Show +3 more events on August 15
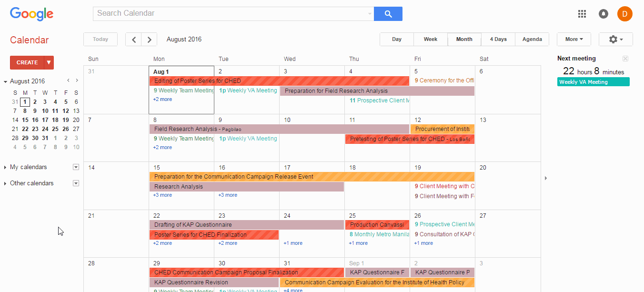Viewport: 644px width, 292px height. (x=162, y=195)
